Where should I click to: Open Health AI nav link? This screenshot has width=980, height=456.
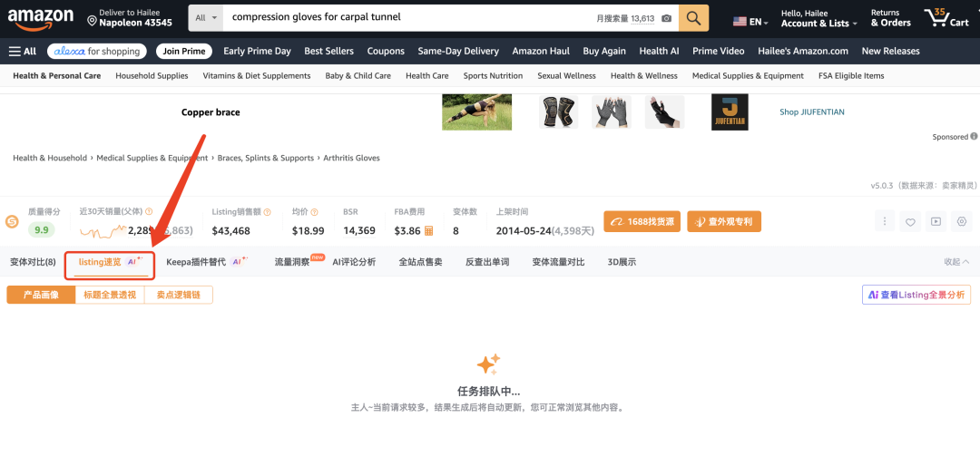point(659,52)
